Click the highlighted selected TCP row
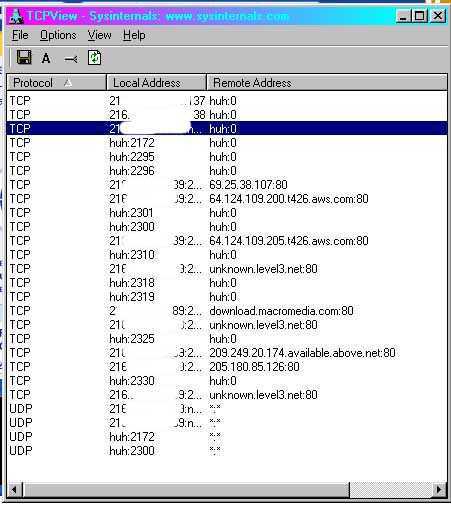The width and height of the screenshot is (451, 505). [x=227, y=129]
